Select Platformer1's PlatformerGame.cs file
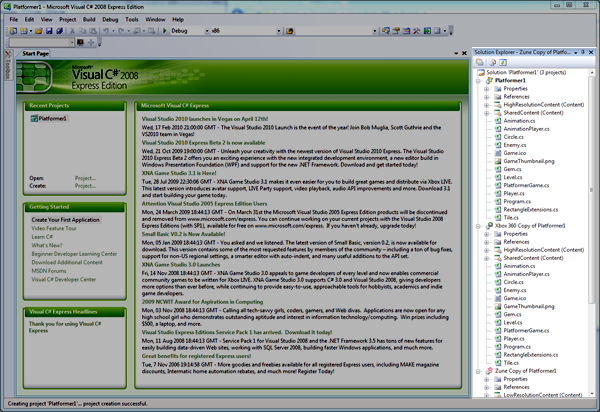 pos(526,186)
